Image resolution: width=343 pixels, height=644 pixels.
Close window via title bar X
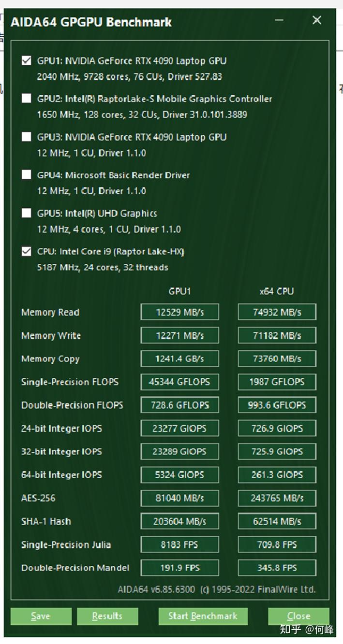tap(317, 20)
